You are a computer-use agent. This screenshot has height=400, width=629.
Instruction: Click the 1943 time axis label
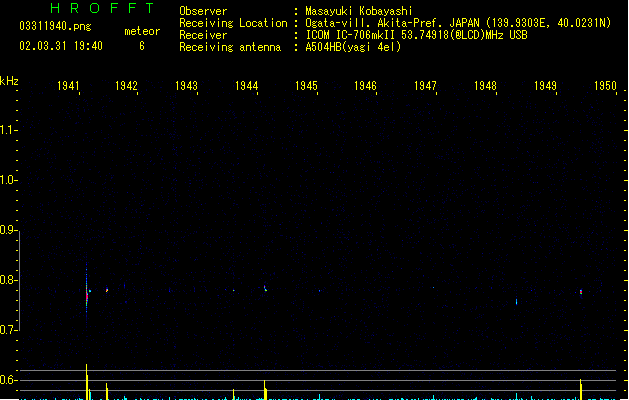click(x=187, y=86)
